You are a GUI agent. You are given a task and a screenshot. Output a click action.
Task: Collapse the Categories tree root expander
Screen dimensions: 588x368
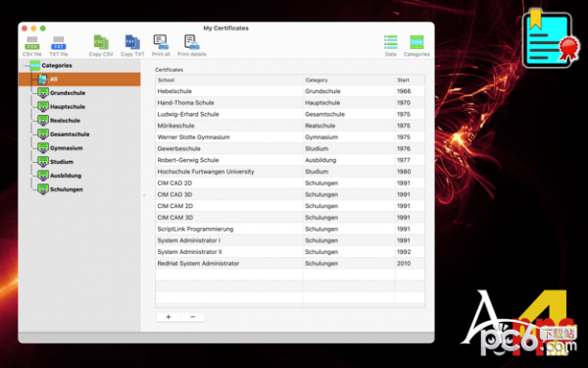pos(24,66)
